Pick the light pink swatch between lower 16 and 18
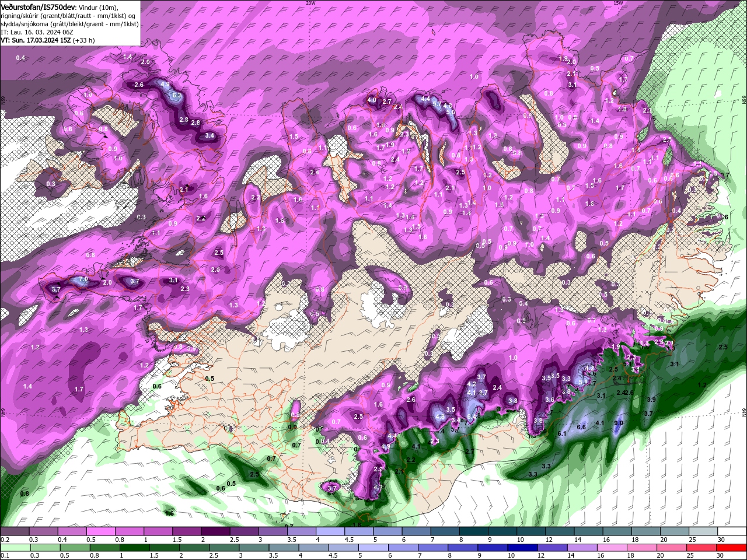Image resolution: width=747 pixels, height=560 pixels. 612,548
